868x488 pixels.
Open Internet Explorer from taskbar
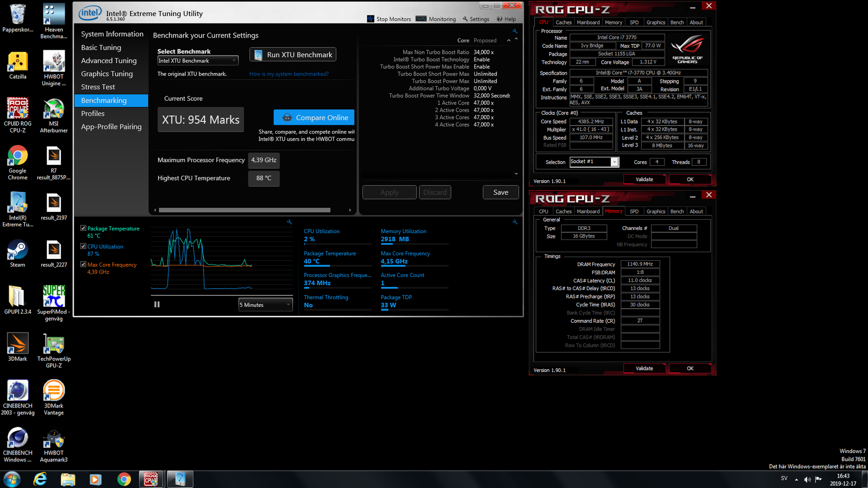point(40,479)
